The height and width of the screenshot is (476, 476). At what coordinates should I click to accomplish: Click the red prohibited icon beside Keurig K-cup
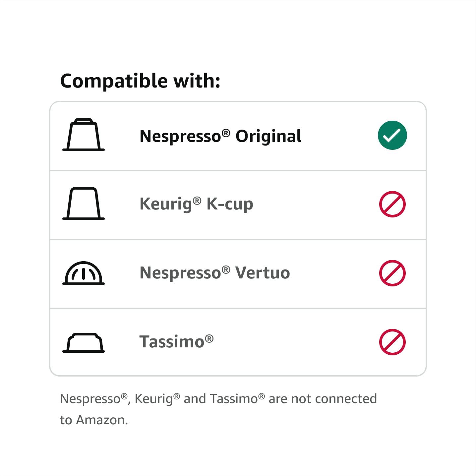392,204
